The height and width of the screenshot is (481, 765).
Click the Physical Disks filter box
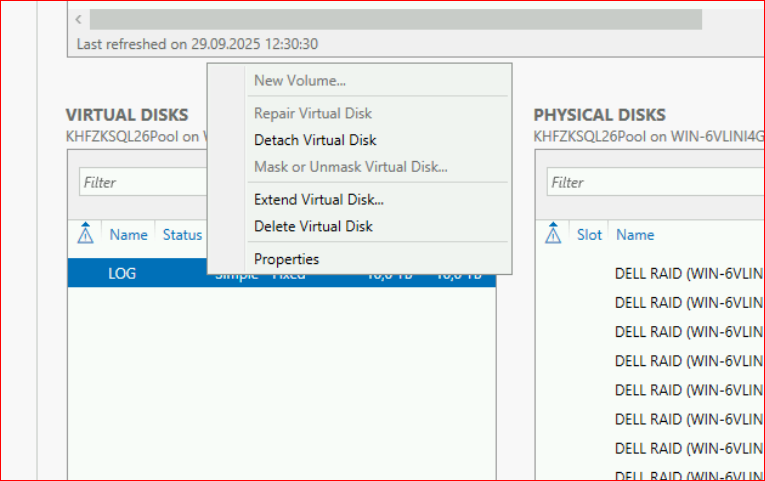point(650,182)
